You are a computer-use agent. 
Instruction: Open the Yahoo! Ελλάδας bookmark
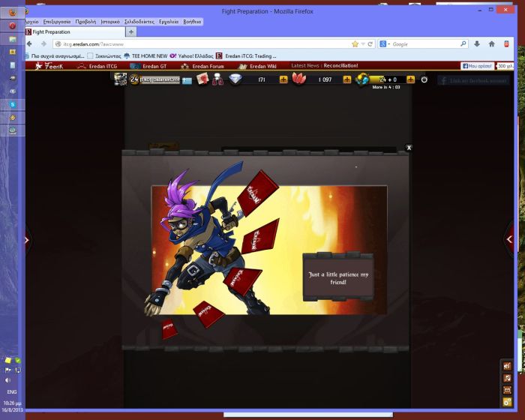(191, 56)
